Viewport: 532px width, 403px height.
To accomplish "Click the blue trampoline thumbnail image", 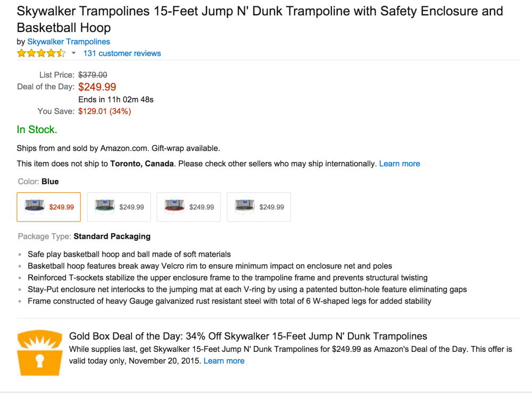I will (x=35, y=207).
